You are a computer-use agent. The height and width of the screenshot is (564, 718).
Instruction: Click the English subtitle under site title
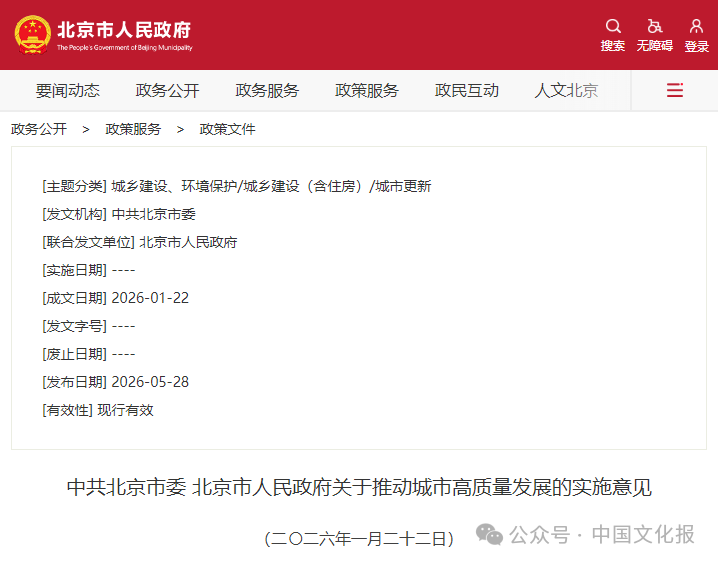(125, 48)
